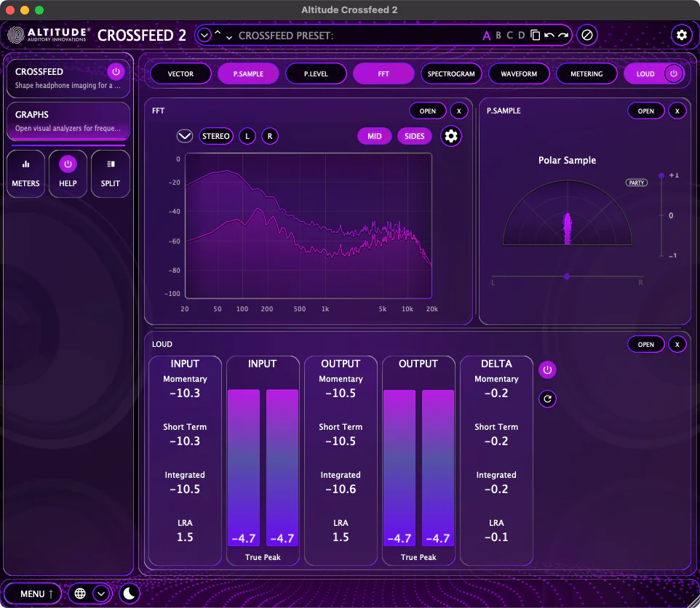Select next preset down arrow
This screenshot has height=608, width=700.
(x=229, y=38)
